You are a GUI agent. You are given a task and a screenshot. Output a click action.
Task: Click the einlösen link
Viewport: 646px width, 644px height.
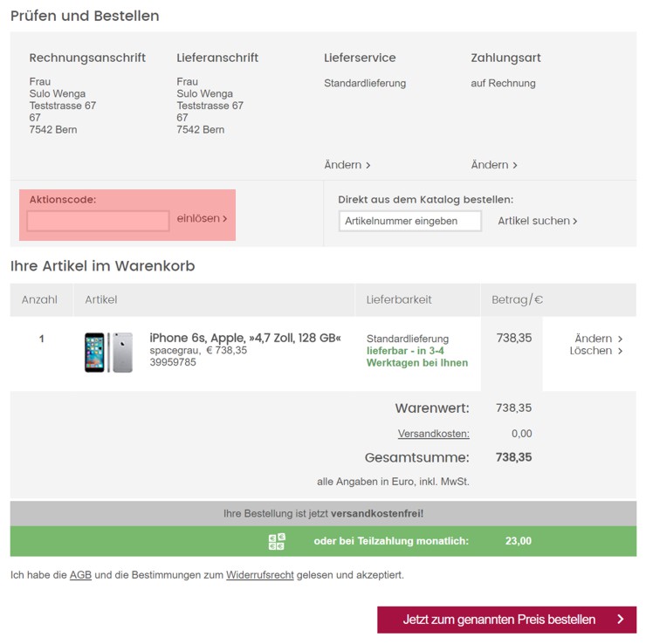coord(202,219)
